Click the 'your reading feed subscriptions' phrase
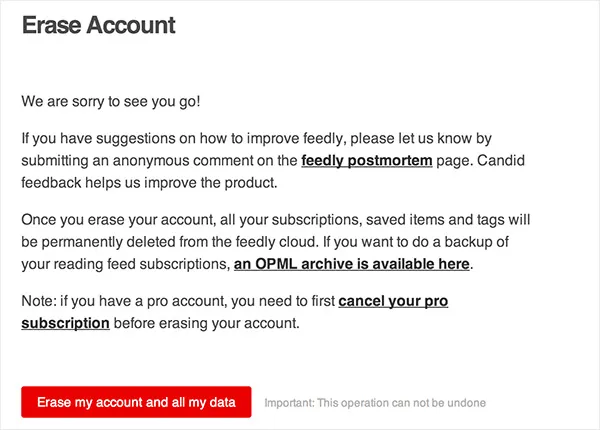This screenshot has width=600, height=430. coord(125,264)
